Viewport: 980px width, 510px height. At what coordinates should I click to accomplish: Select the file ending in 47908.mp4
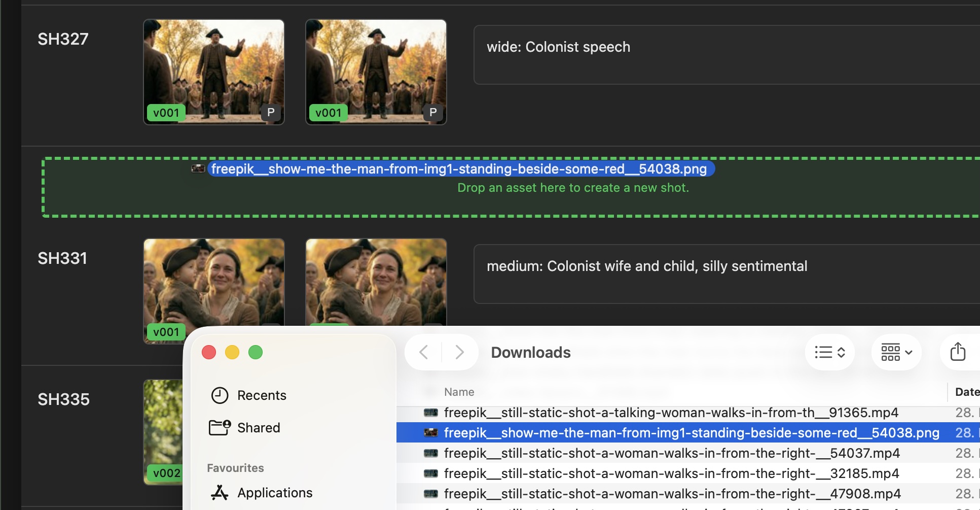(x=672, y=494)
